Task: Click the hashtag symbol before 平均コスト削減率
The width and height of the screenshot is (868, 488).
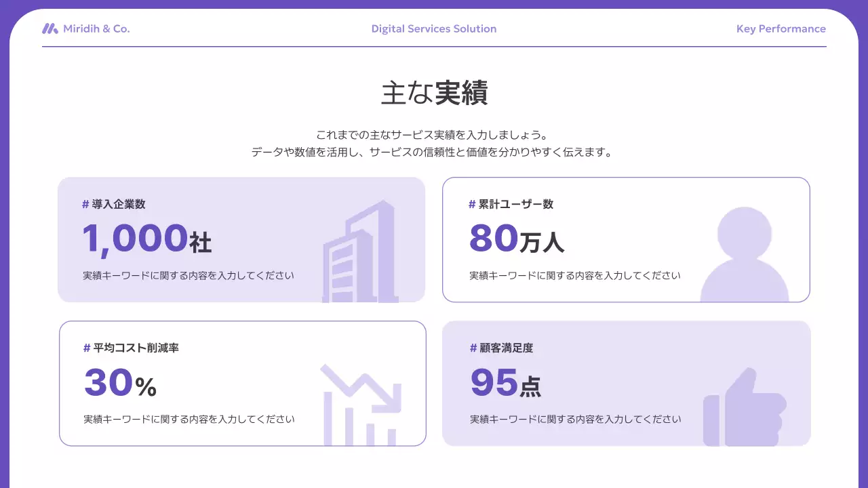Action: pyautogui.click(x=86, y=347)
